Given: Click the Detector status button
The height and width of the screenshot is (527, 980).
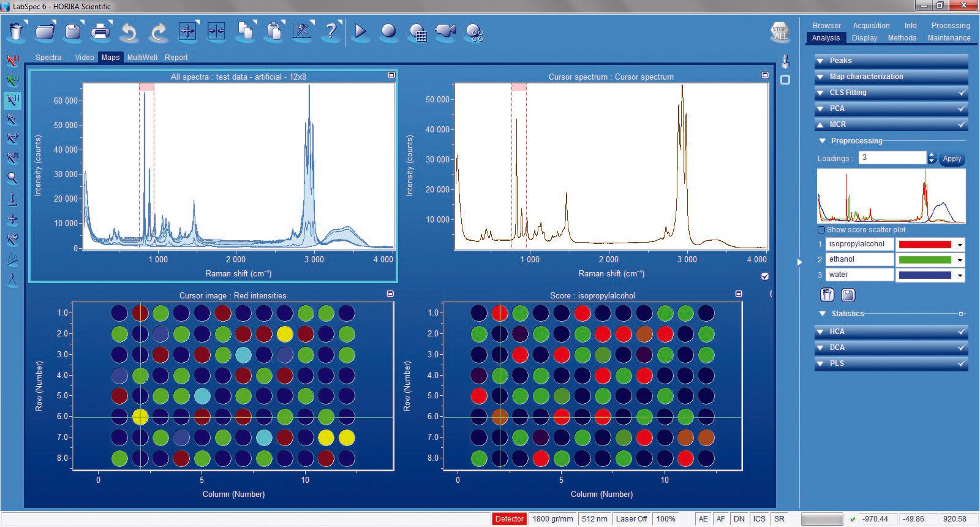Looking at the screenshot, I should (x=509, y=519).
